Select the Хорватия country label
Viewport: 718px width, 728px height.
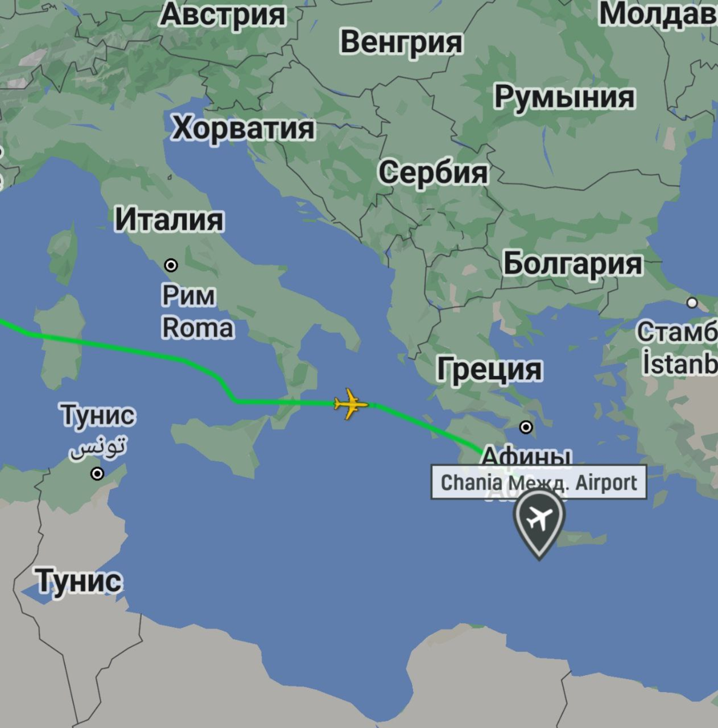pyautogui.click(x=243, y=128)
